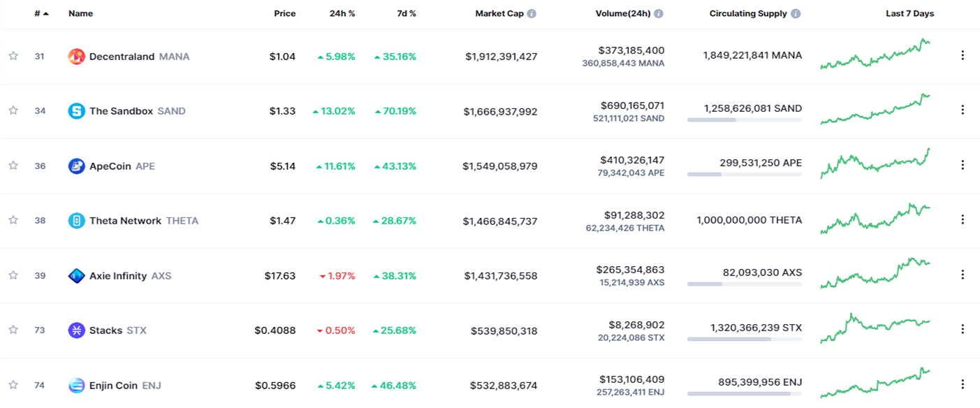The height and width of the screenshot is (408, 980).
Task: Click the Stacks price $0.4088
Action: point(275,330)
